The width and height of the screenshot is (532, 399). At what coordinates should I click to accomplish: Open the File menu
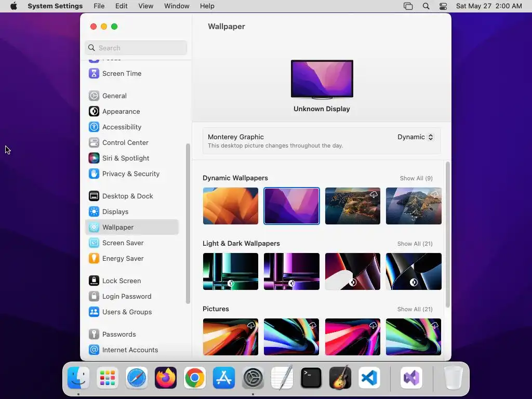coord(99,6)
